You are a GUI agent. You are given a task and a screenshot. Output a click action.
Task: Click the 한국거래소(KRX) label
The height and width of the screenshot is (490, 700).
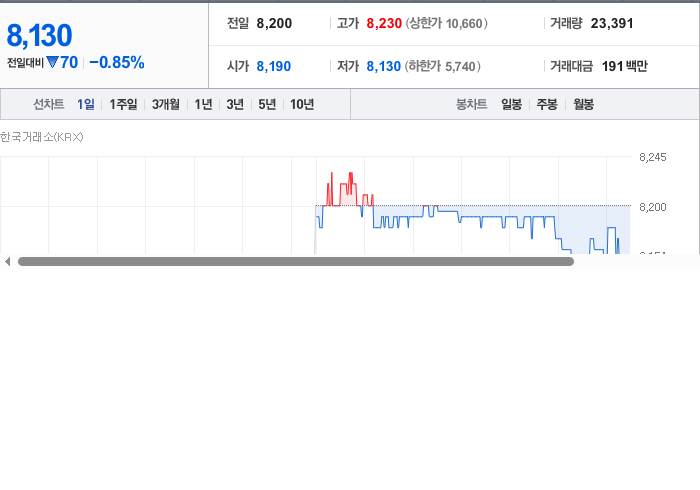point(42,137)
